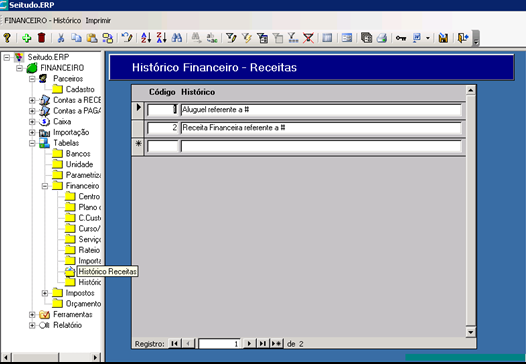Viewport: 526px width, 364px height.
Task: Save using the floppy disk icon
Action: click(x=443, y=38)
